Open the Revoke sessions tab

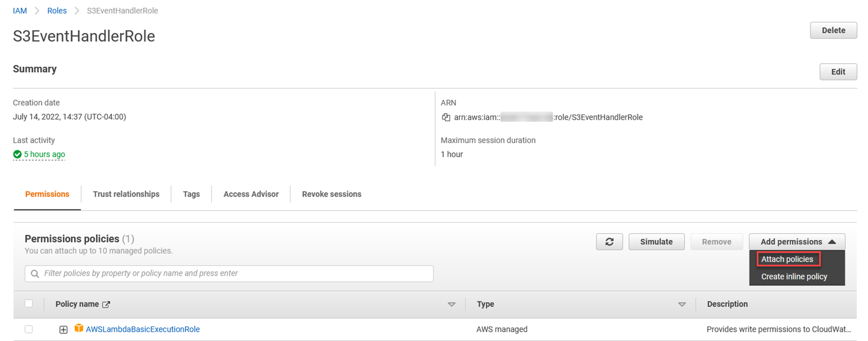tap(332, 194)
